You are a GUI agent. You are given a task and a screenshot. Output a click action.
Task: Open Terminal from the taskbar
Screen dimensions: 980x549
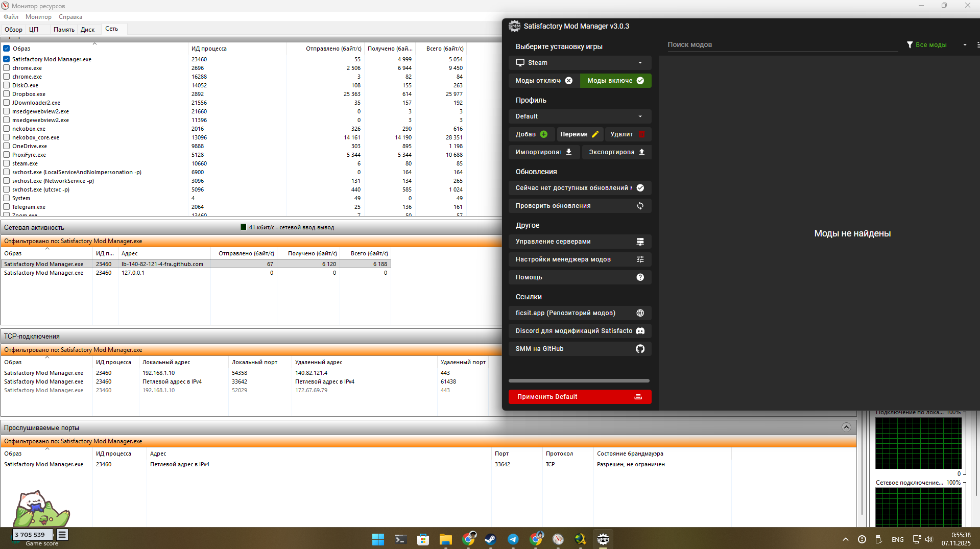tap(400, 539)
